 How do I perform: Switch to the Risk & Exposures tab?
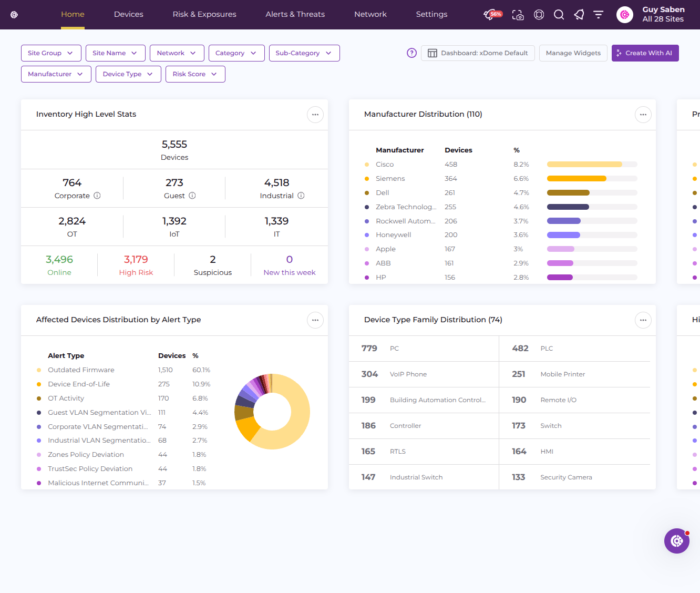(x=204, y=14)
